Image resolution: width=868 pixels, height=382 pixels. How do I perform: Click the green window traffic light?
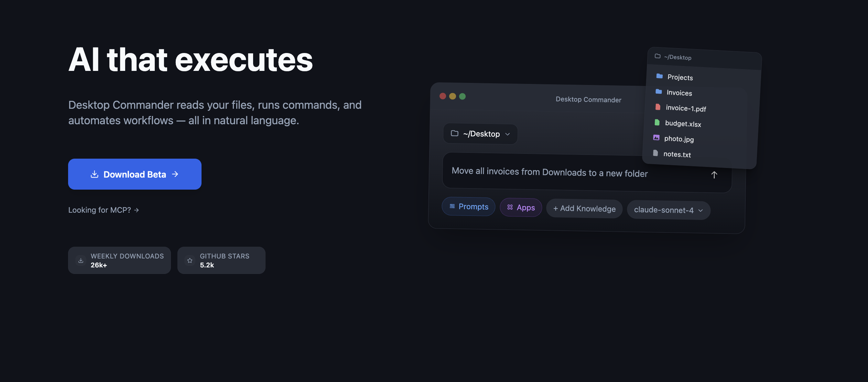pos(463,96)
